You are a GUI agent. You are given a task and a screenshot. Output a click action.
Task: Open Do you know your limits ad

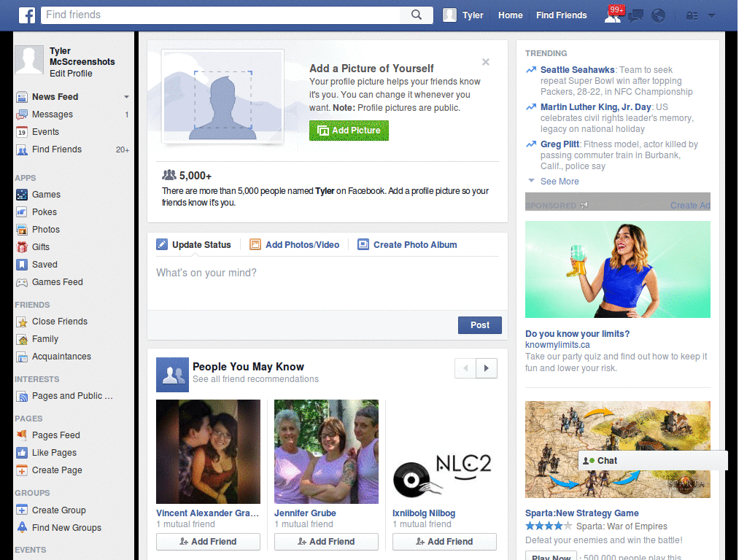click(x=578, y=334)
